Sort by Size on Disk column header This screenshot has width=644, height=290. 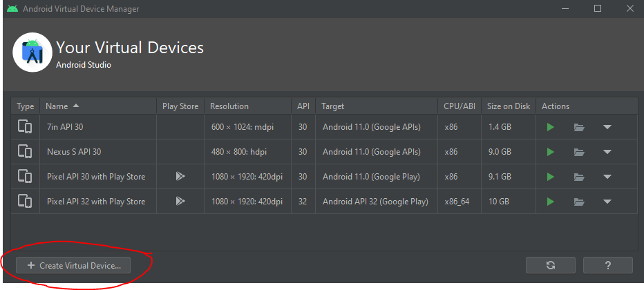[x=509, y=106]
